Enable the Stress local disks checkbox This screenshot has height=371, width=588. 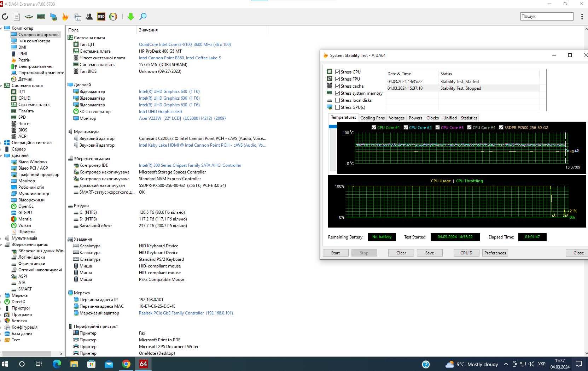click(x=337, y=100)
